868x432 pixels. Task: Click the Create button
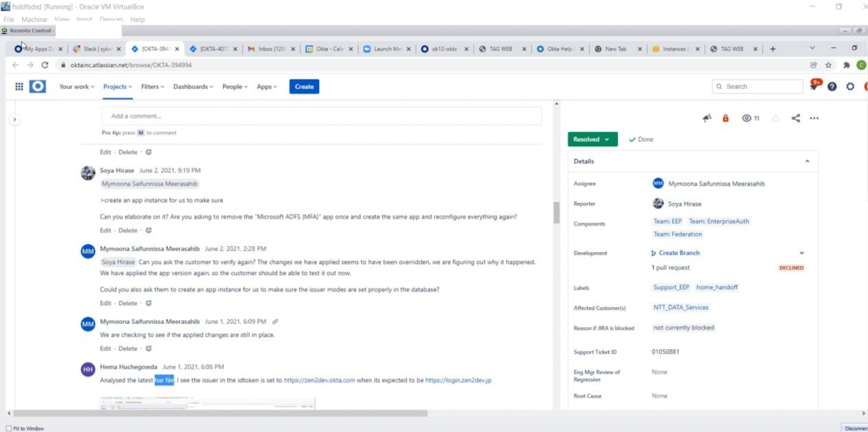pos(304,87)
